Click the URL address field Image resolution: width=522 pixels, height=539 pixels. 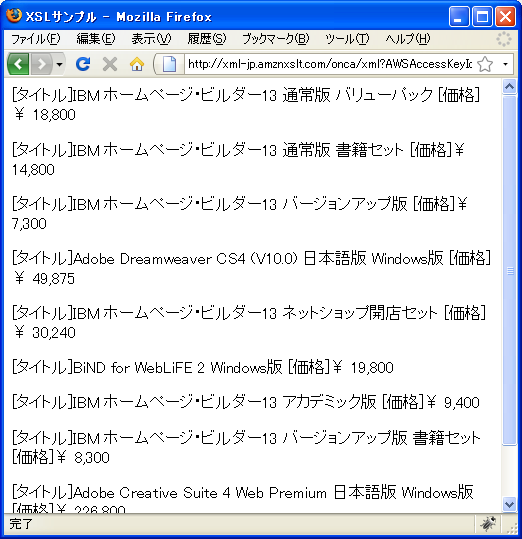point(330,64)
